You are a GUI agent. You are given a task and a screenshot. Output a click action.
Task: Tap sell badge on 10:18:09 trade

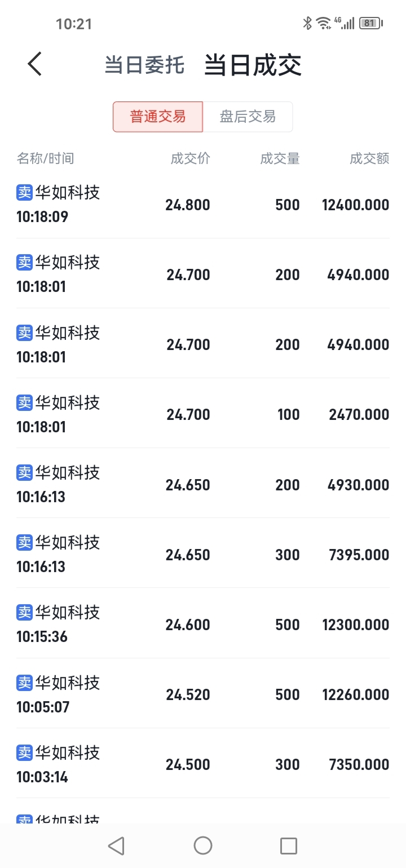25,193
